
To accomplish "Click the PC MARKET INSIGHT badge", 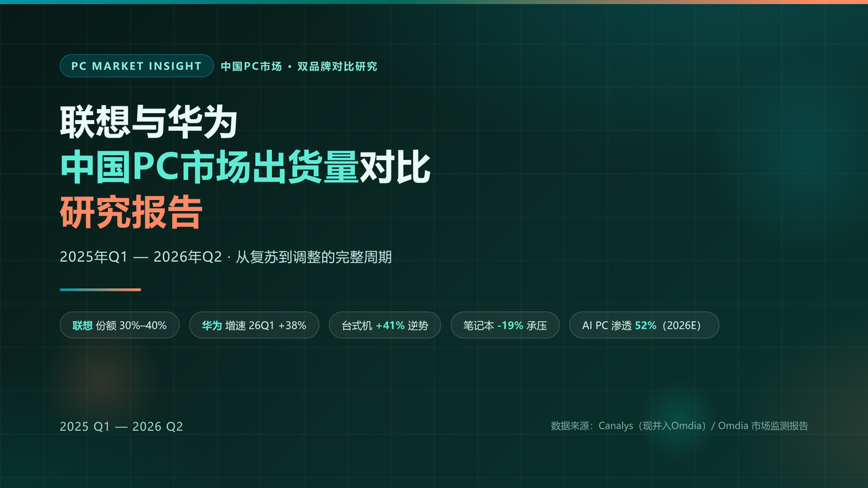I will click(x=136, y=66).
